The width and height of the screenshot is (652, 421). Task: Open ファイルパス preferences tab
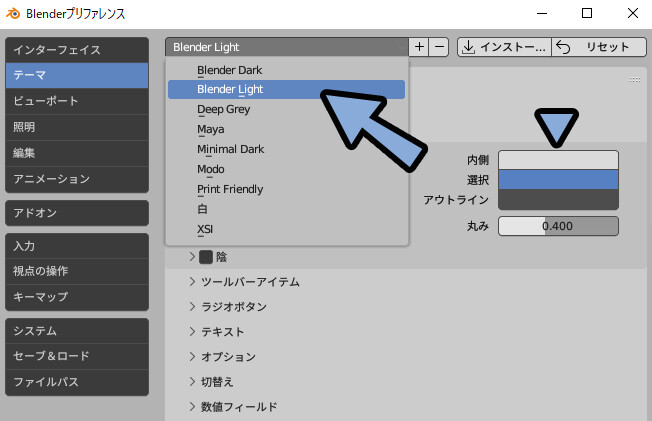[77, 382]
